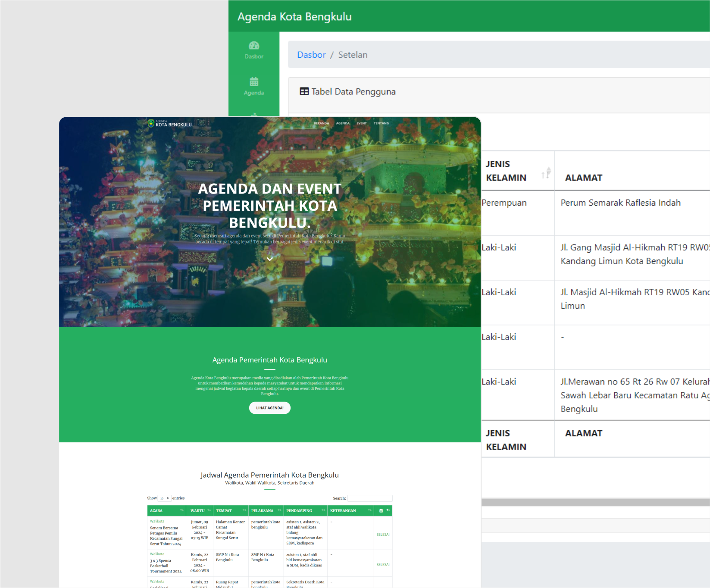The width and height of the screenshot is (710, 588).
Task: Click SELESAI status for the Senam Bersama row
Action: tap(383, 535)
